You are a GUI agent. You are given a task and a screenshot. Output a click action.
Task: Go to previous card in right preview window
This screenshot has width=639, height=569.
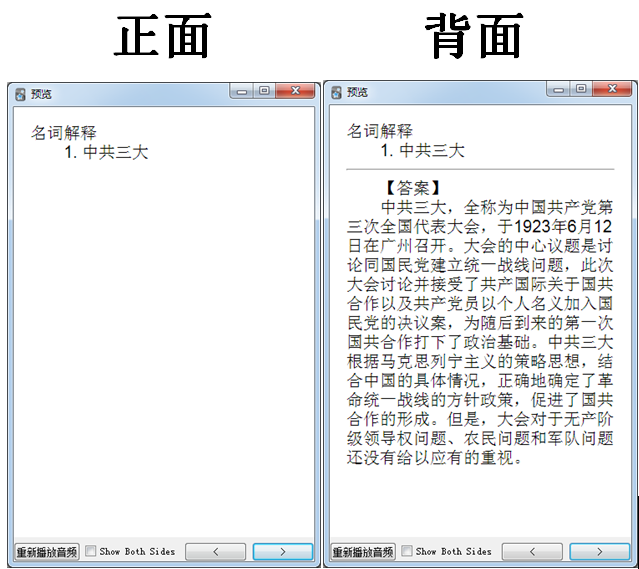(x=532, y=552)
